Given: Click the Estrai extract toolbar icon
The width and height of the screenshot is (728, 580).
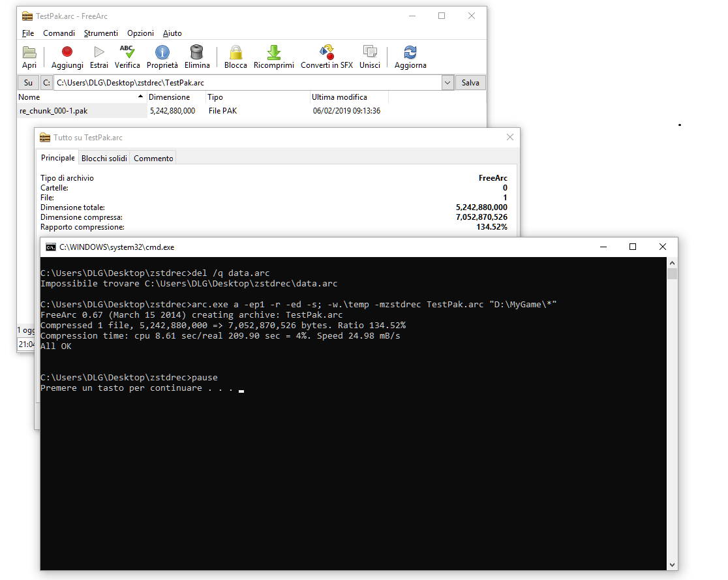Looking at the screenshot, I should (99, 52).
